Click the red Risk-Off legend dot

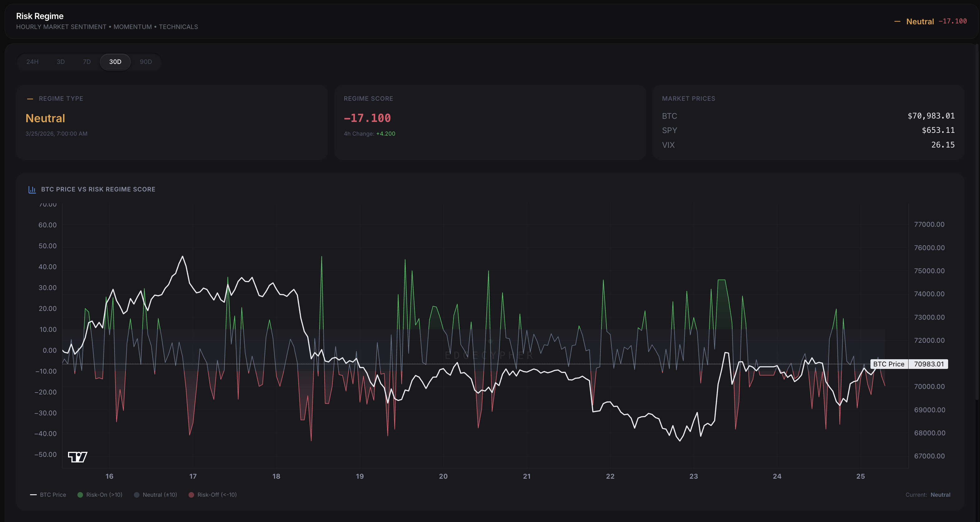pos(191,495)
